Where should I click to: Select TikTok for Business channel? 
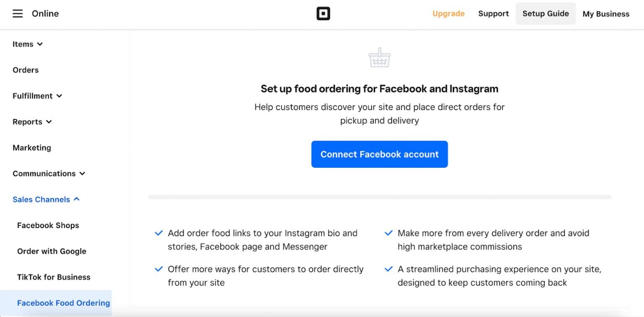[x=54, y=277]
